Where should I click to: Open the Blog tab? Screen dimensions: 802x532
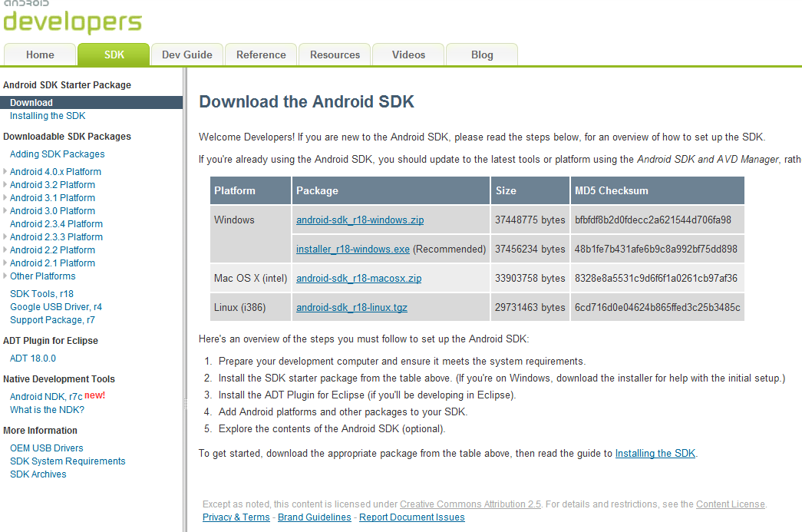(x=482, y=55)
